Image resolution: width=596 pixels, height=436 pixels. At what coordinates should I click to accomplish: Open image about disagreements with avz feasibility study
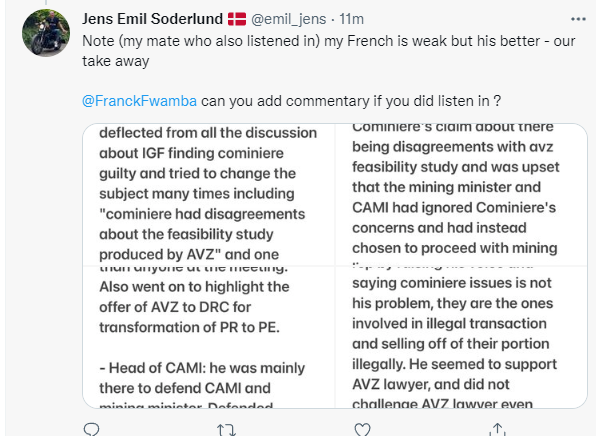[461, 194]
